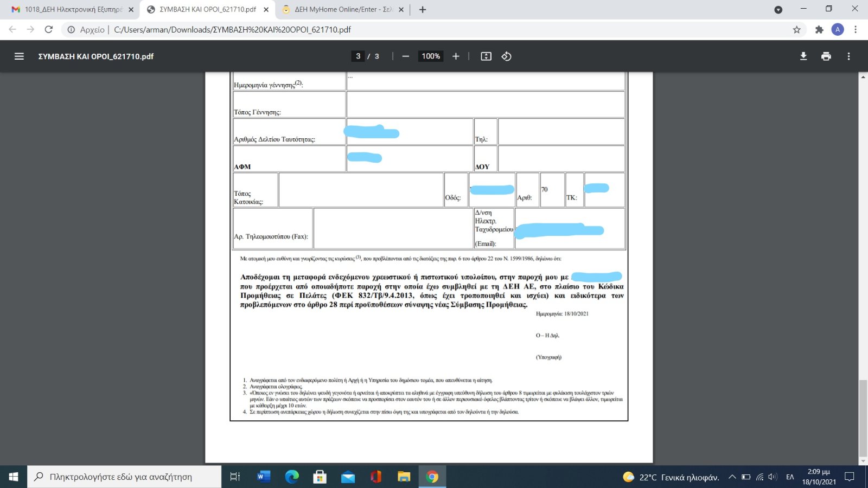This screenshot has width=868, height=488.
Task: Open the volume control in the tray
Action: click(773, 477)
